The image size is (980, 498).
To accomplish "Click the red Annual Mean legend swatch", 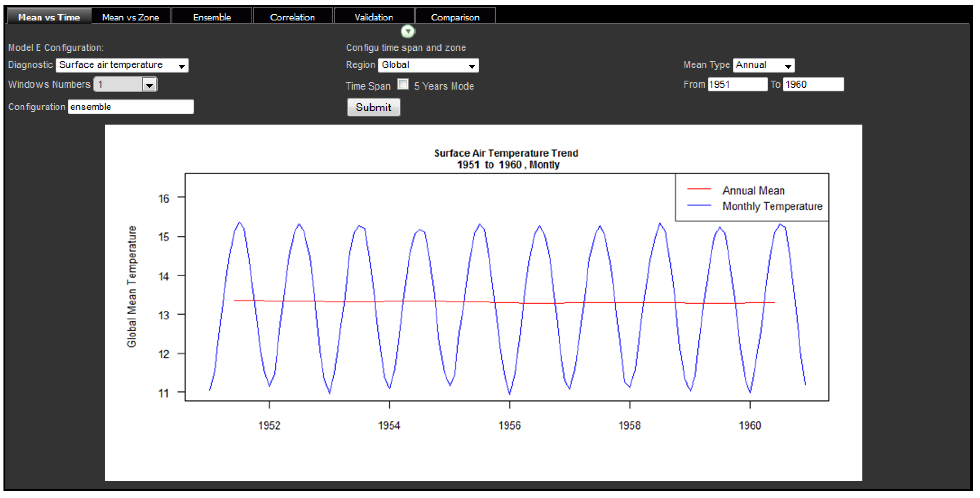I will (x=699, y=189).
